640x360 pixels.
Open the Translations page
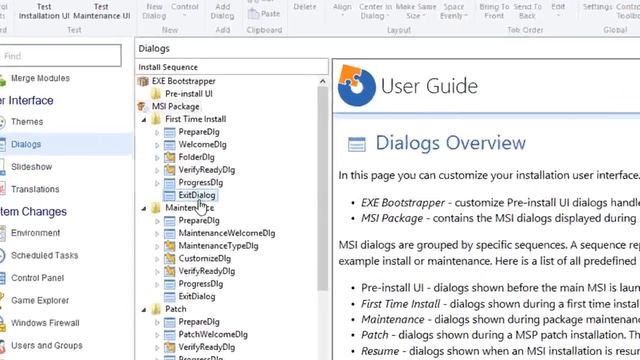[x=35, y=189]
